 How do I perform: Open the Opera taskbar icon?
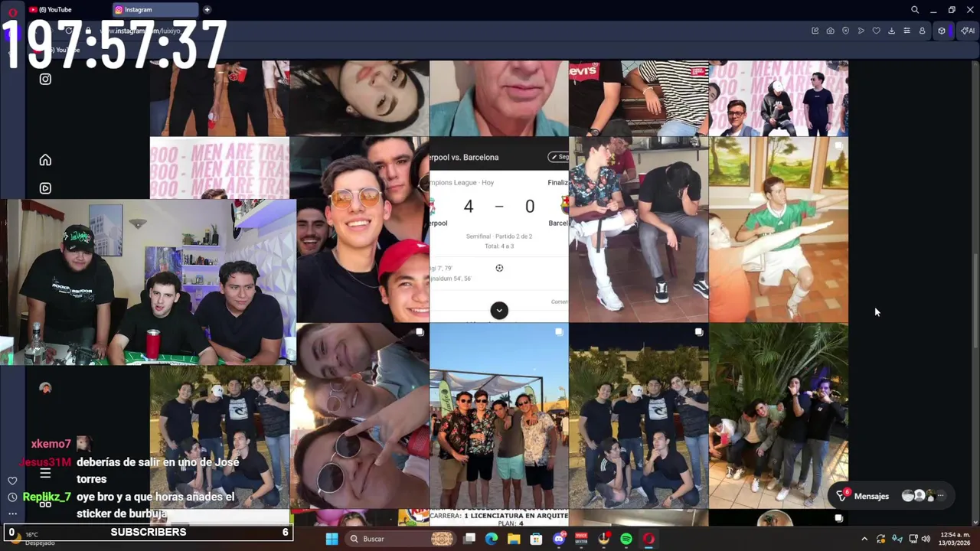648,539
